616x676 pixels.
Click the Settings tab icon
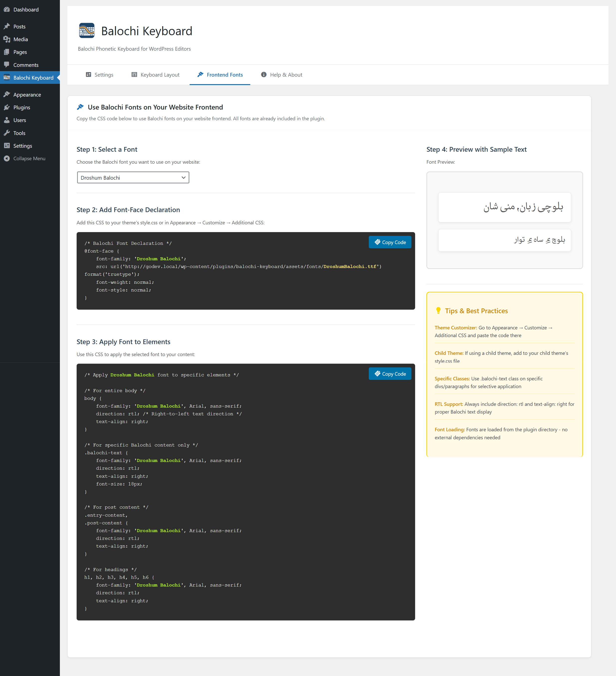point(89,74)
